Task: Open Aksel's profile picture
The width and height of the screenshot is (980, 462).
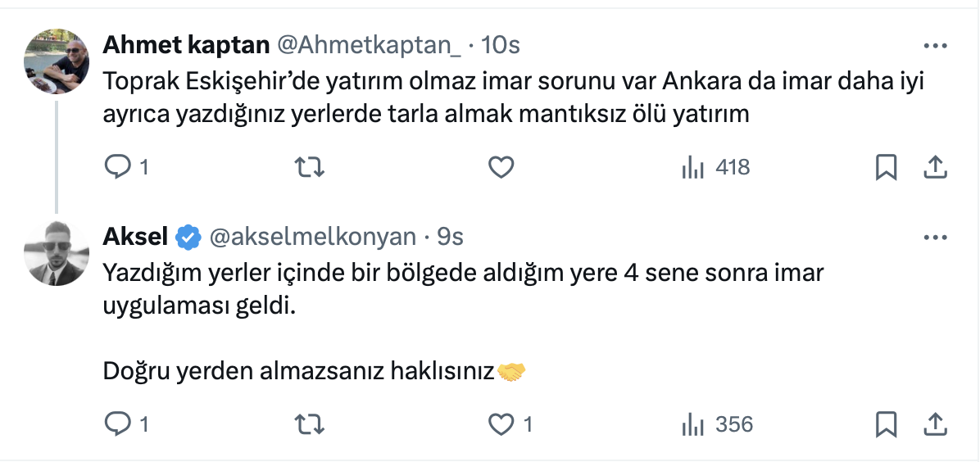Action: (57, 253)
